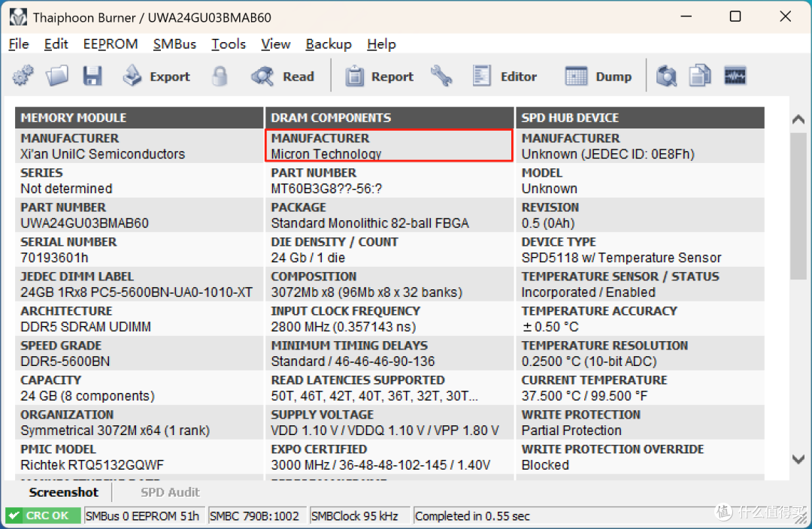
Task: Open the View menu
Action: [x=275, y=44]
